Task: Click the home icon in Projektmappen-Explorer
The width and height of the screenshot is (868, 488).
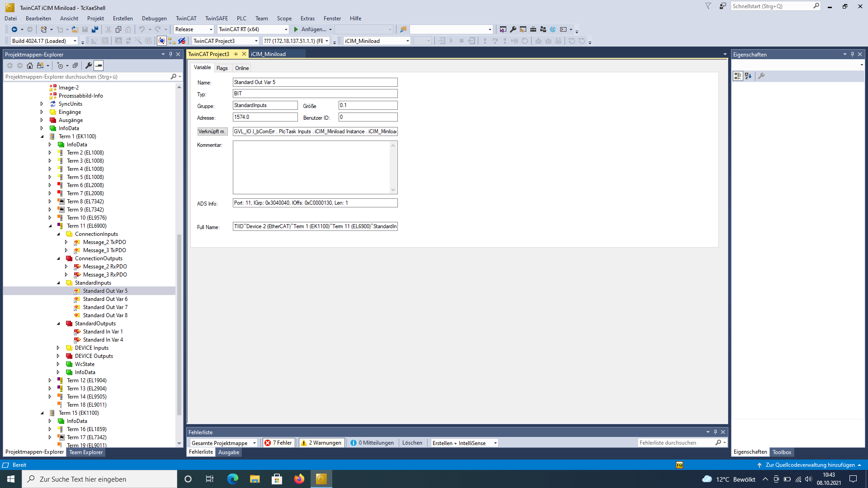Action: pos(30,66)
